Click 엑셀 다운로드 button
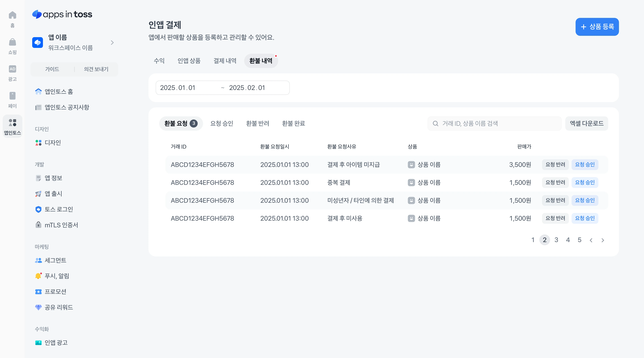The image size is (644, 358). point(587,123)
